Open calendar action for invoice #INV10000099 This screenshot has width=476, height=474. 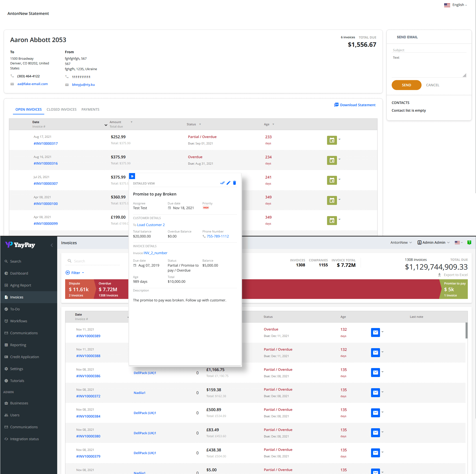pyautogui.click(x=332, y=221)
